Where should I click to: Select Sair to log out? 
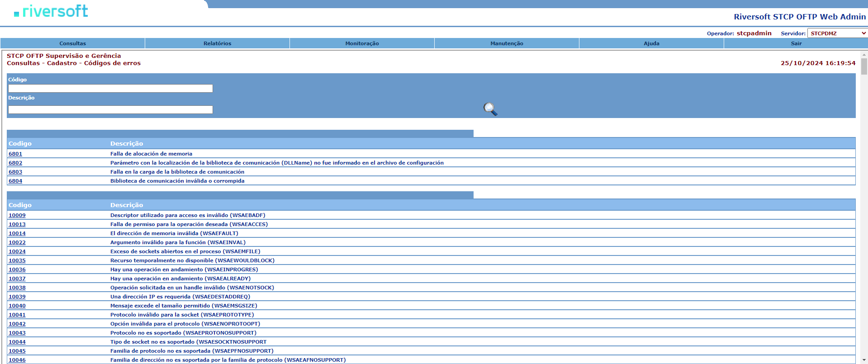click(796, 43)
